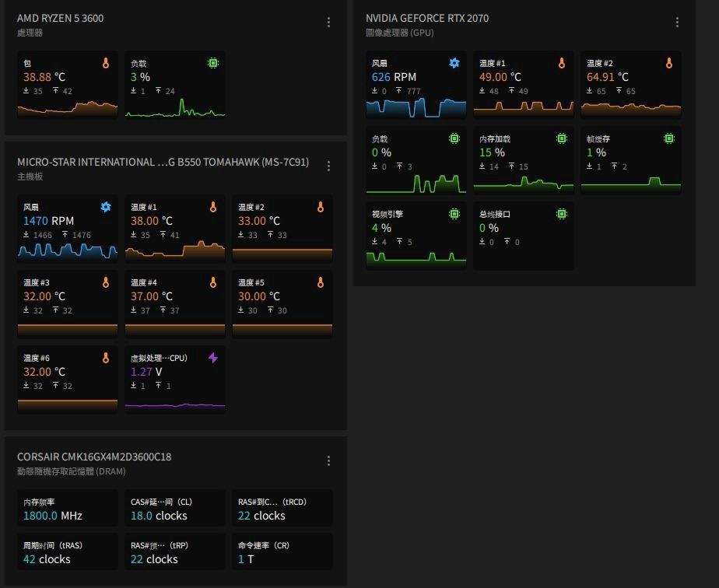The image size is (719, 588).
Task: Select the GPU 49.00 °C temperature graph
Action: (x=523, y=109)
